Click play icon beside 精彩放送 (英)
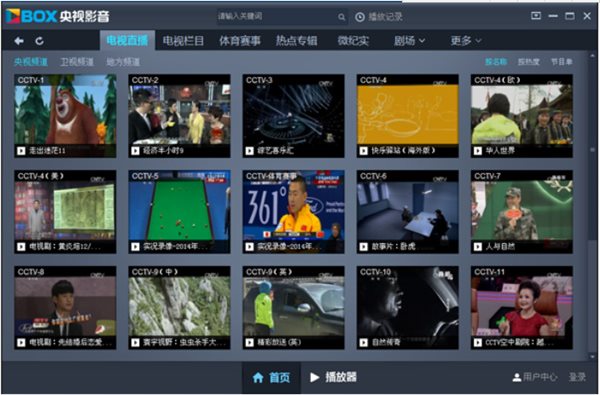Screen dimensions: 600x395 [x=249, y=343]
